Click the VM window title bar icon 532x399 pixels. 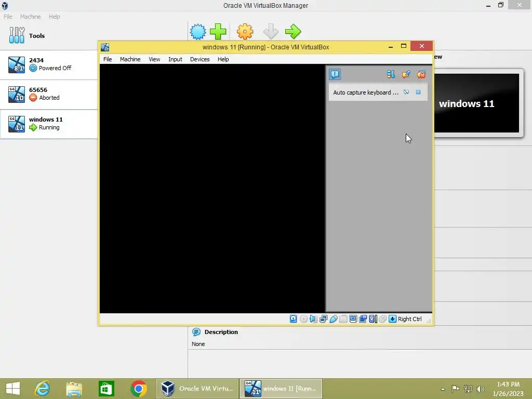[x=105, y=47]
